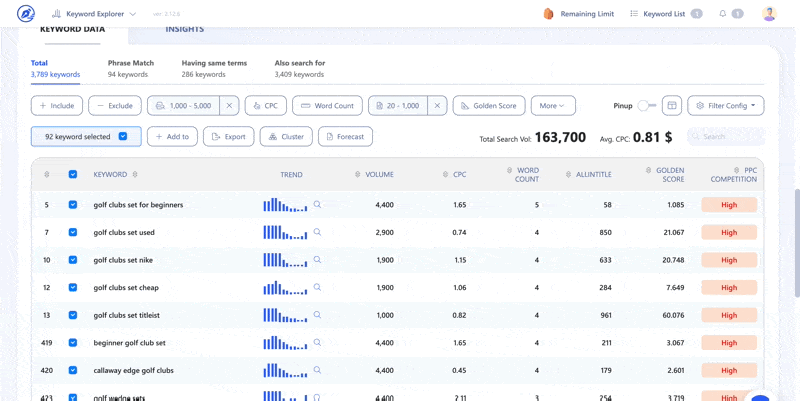Open Remaining Limit
Screen dimensions: 800x401
579,14
